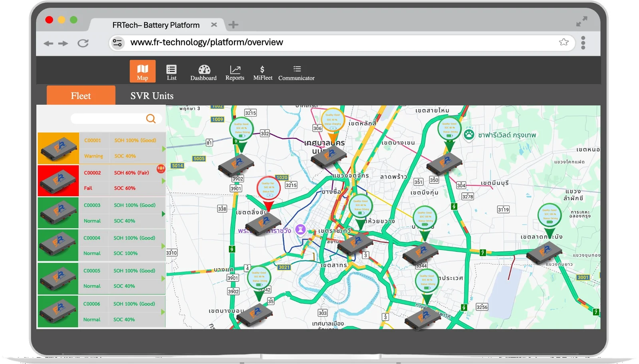Click the site settings icon in address bar
This screenshot has height=364, width=639.
(117, 42)
